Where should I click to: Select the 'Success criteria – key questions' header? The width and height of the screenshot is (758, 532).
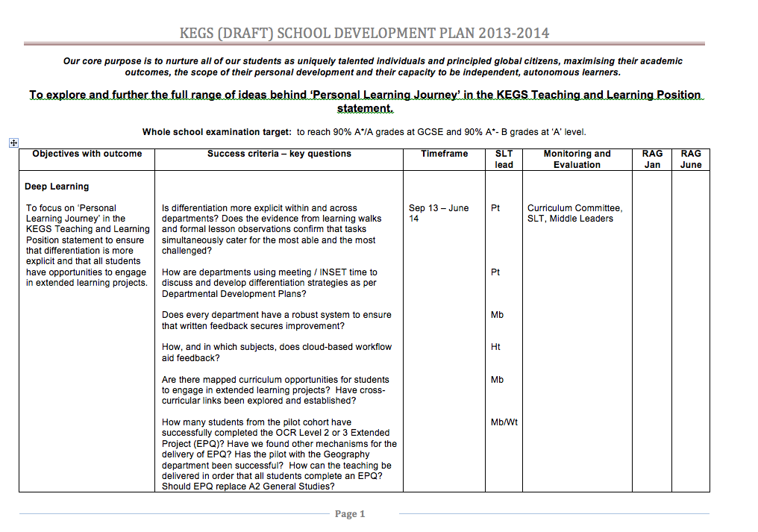click(279, 154)
